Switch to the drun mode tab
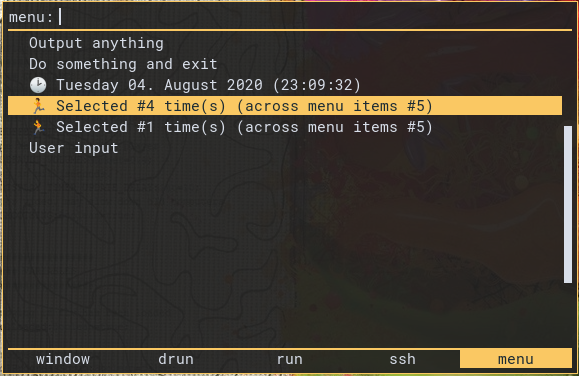 [x=176, y=359]
